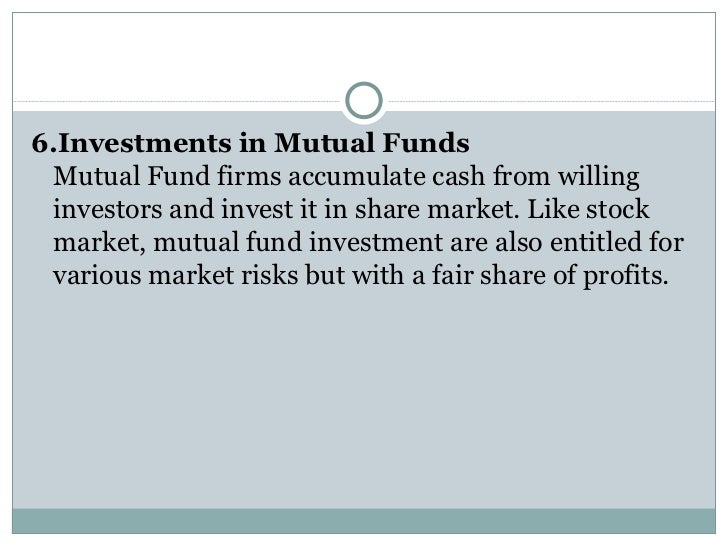728x546 pixels.
Task: Click the words "Like stock" ending the second line
Action: click(x=588, y=209)
